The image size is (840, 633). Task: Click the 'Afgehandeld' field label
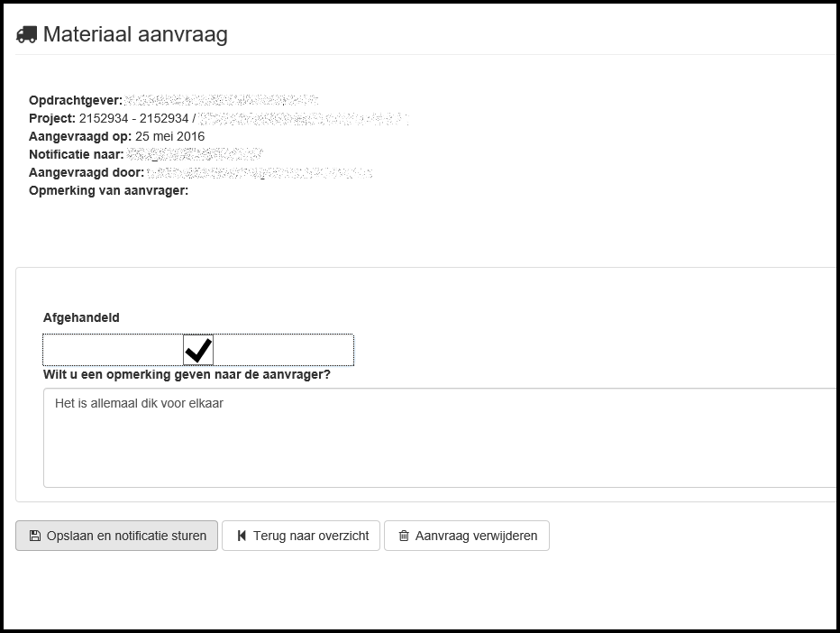[x=81, y=317]
